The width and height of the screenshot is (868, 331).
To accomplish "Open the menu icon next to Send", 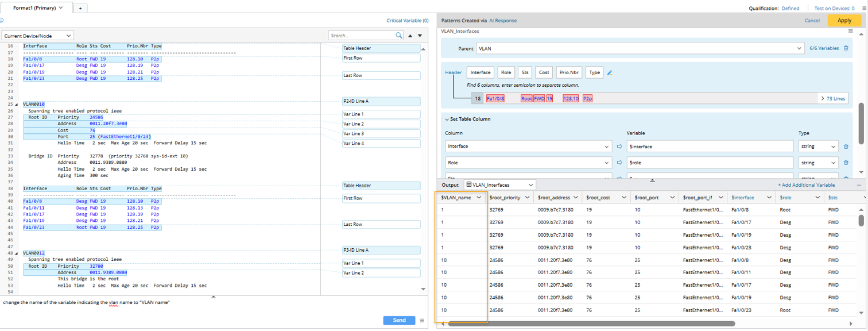I will tap(422, 321).
